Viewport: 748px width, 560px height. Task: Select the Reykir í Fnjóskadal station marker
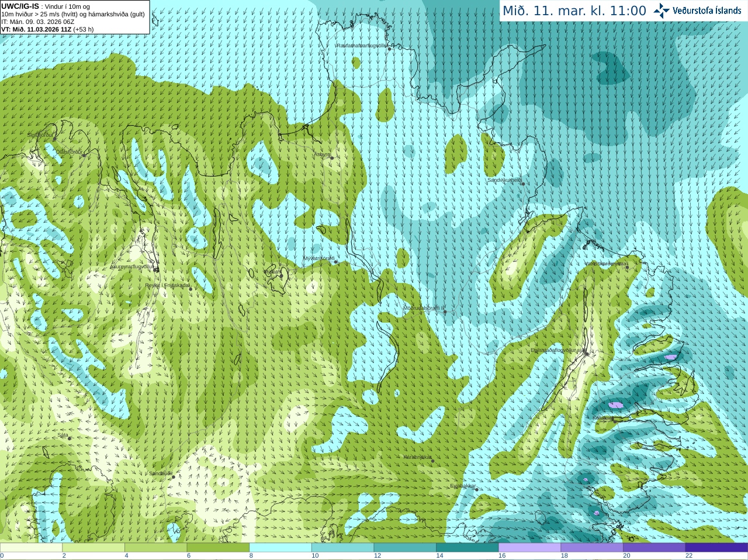pyautogui.click(x=191, y=289)
